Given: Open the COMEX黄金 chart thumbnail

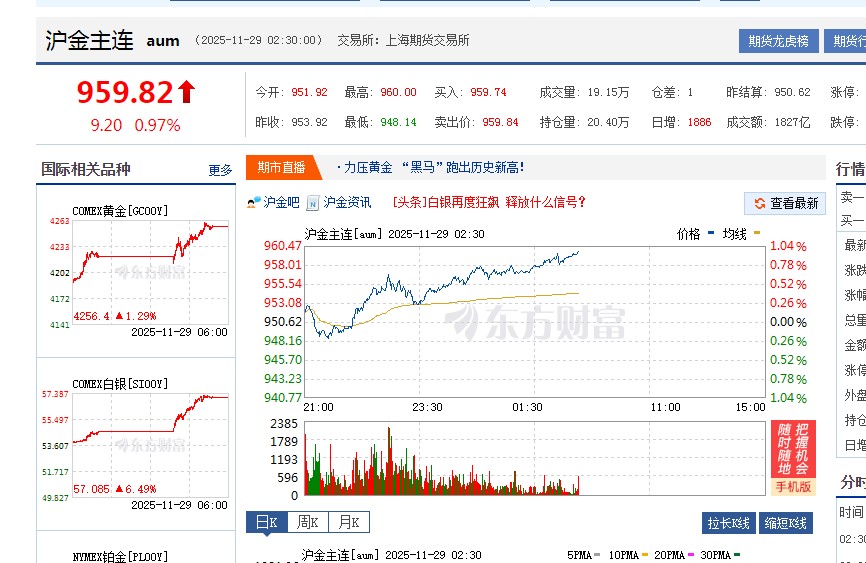Looking at the screenshot, I should point(150,272).
